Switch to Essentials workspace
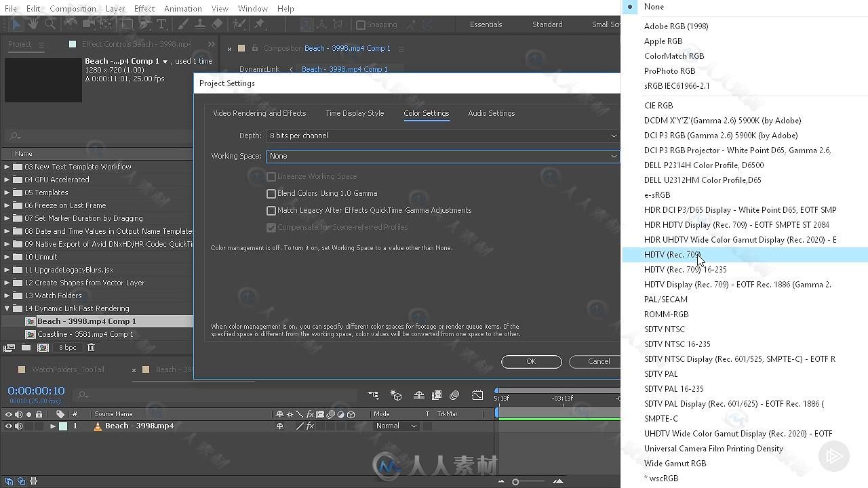The width and height of the screenshot is (868, 488). [486, 24]
